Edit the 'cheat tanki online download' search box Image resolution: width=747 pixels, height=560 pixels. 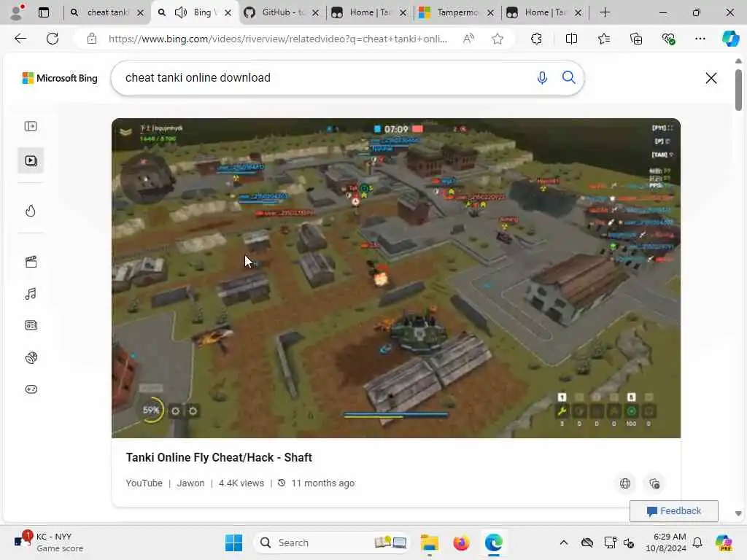324,77
